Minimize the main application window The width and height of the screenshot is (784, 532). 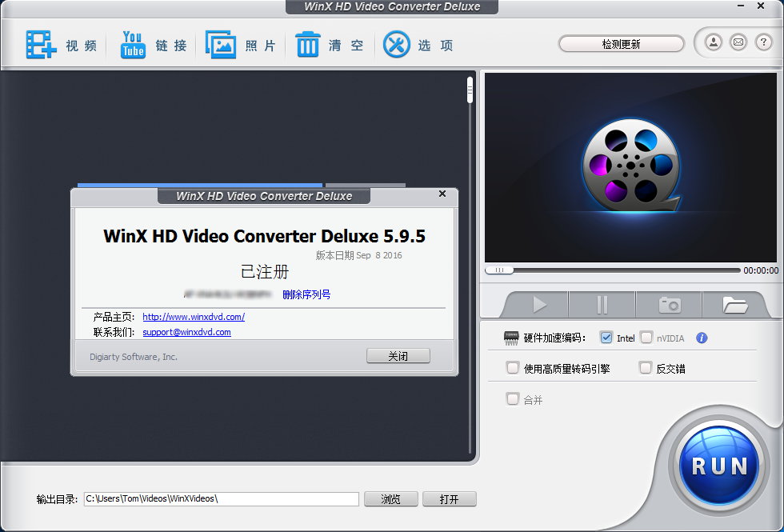[x=742, y=6]
